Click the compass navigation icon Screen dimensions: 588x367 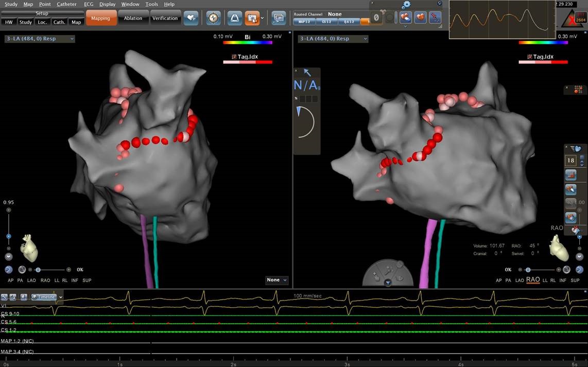214,18
